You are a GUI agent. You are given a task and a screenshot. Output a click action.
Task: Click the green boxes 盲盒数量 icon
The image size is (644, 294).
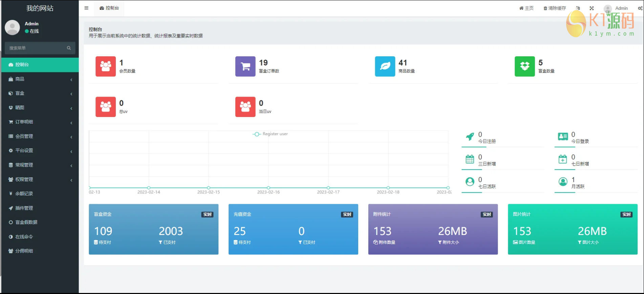[524, 66]
